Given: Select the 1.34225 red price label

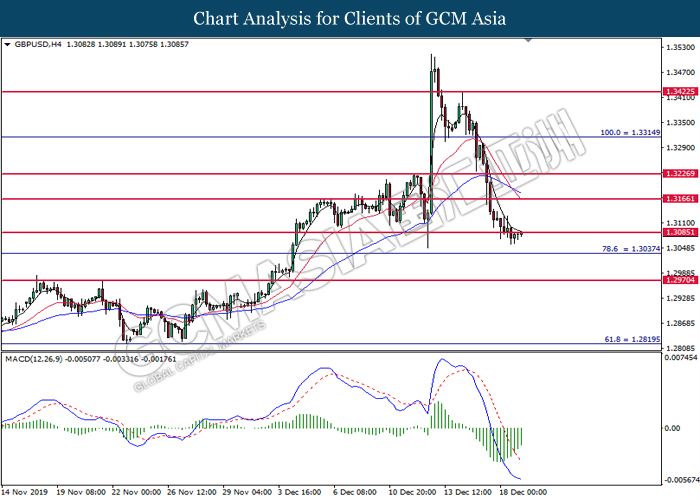Looking at the screenshot, I should click(680, 92).
